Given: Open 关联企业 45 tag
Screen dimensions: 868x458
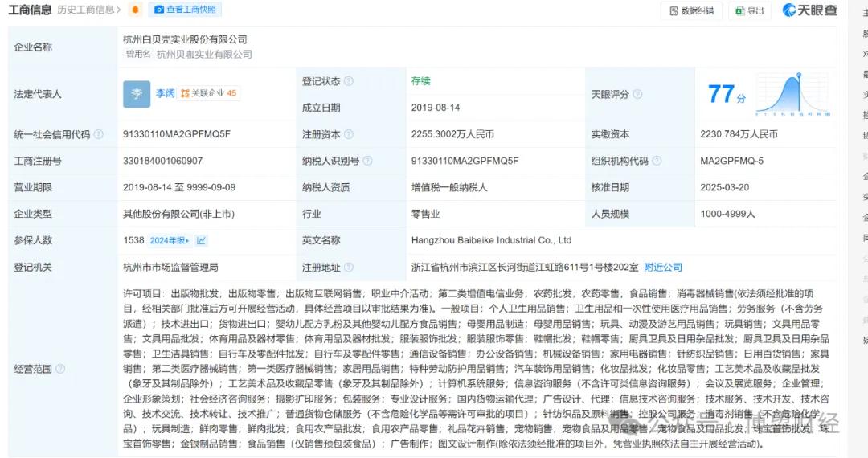Looking at the screenshot, I should (209, 93).
